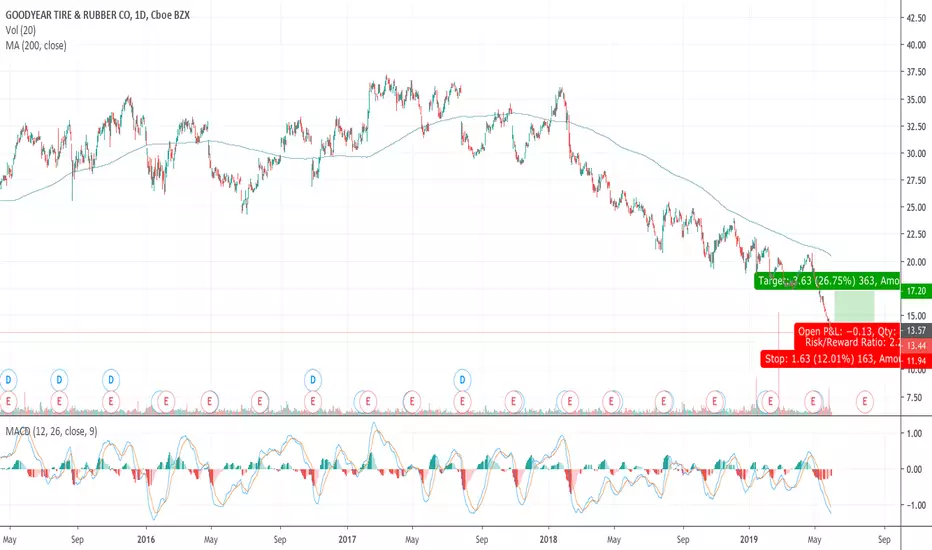Click the 37.50 price scale label
932x550 pixels.
point(916,72)
